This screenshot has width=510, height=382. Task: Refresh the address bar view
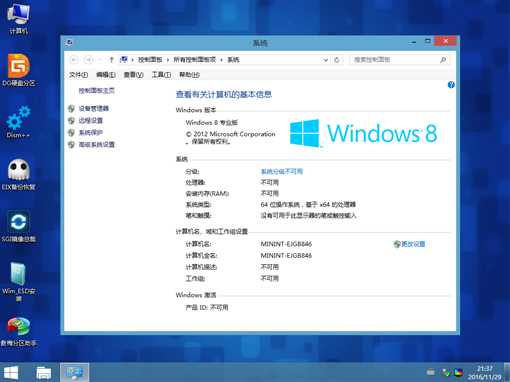point(337,60)
